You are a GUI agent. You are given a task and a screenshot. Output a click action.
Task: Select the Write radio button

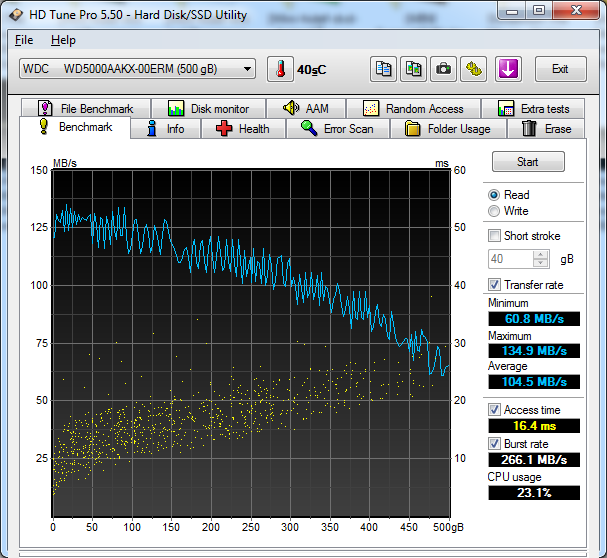(494, 211)
